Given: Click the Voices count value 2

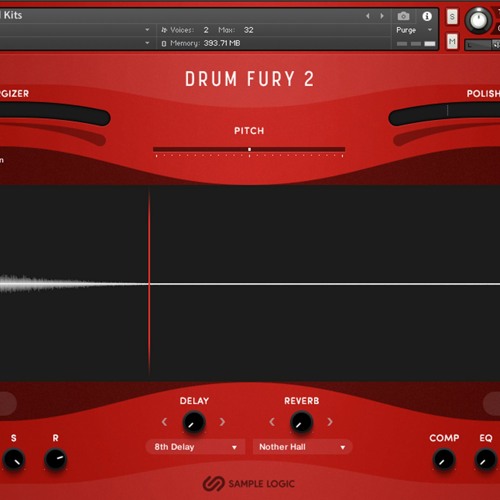Looking at the screenshot, I should pos(206,30).
